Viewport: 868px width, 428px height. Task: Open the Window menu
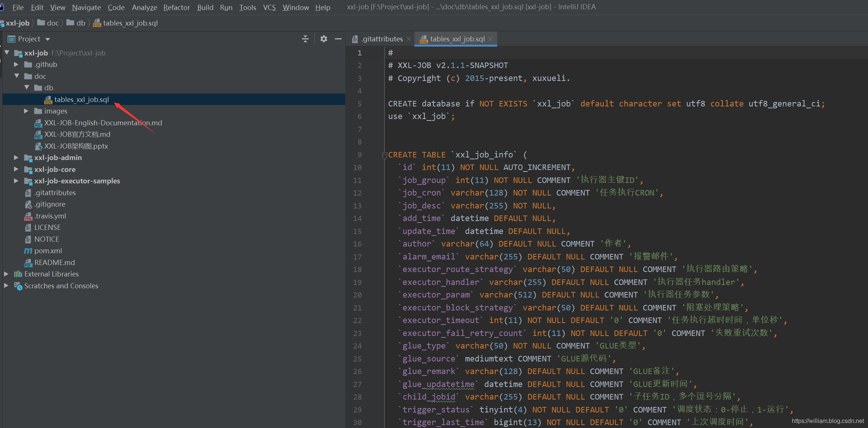(296, 7)
